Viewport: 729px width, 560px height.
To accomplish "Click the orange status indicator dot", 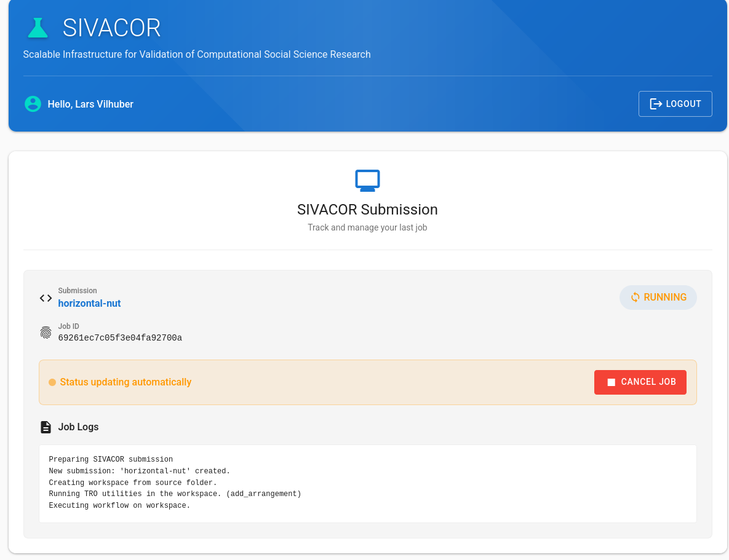I will 52,382.
